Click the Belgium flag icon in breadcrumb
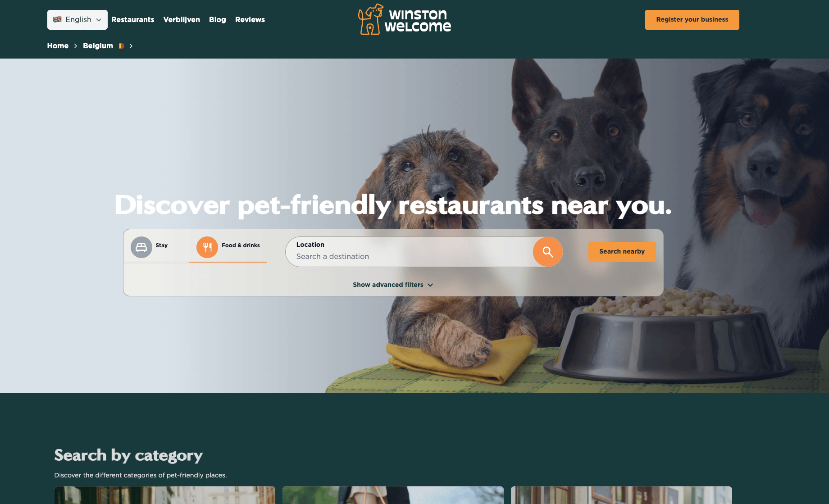 coord(121,46)
